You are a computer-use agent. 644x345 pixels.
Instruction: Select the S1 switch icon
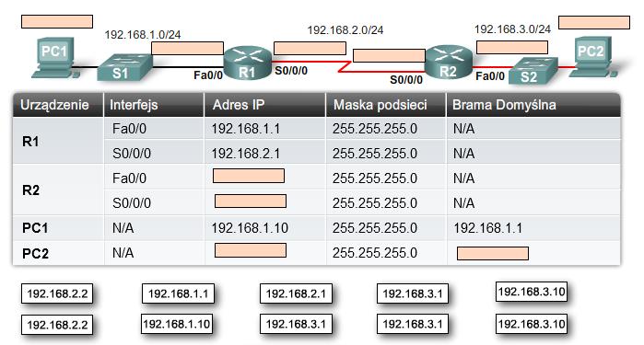pyautogui.click(x=124, y=67)
